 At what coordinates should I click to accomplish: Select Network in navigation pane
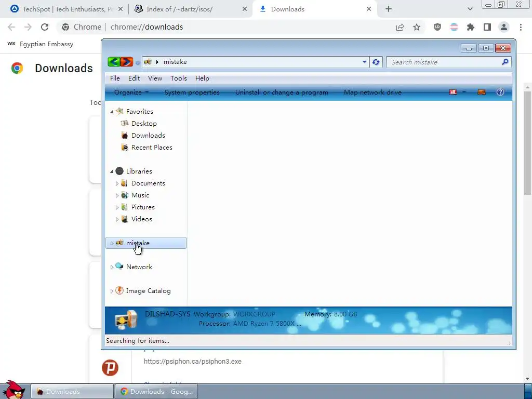pyautogui.click(x=139, y=267)
